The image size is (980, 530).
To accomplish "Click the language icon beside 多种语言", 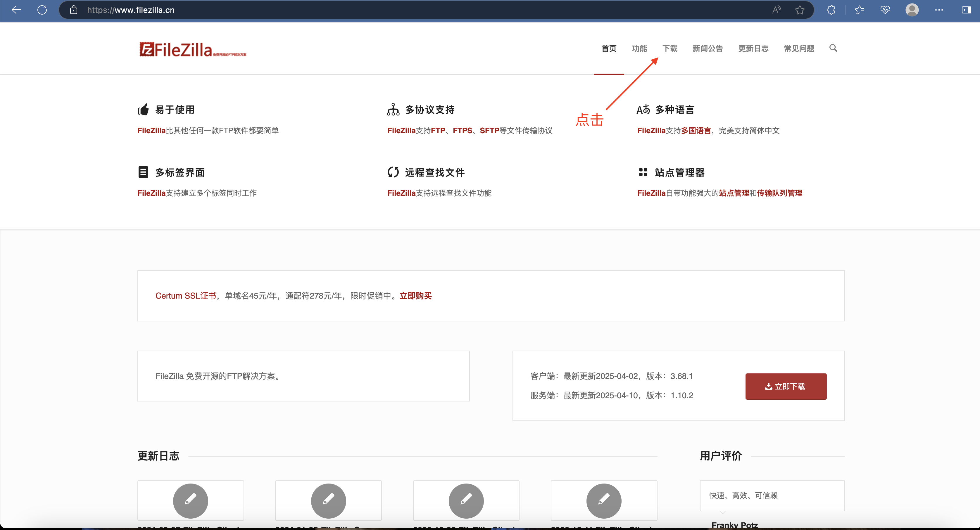I will (643, 110).
